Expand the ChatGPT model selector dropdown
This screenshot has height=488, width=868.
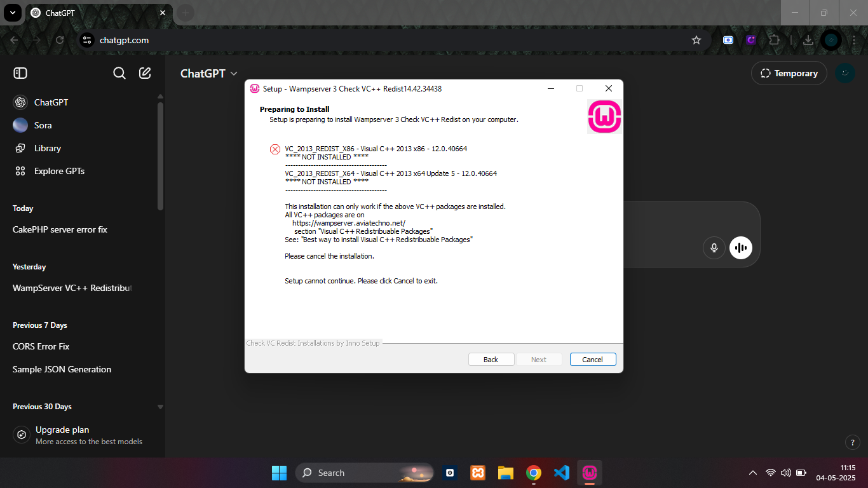209,74
